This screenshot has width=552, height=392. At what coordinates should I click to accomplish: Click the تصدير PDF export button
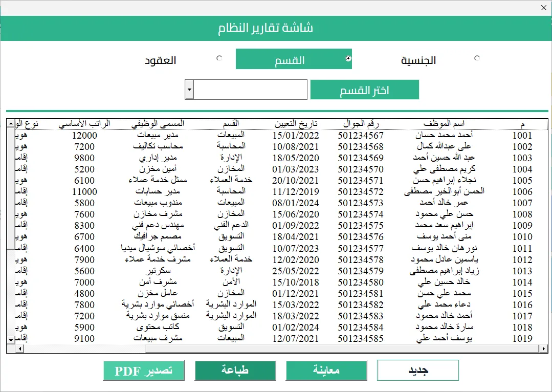point(144,371)
